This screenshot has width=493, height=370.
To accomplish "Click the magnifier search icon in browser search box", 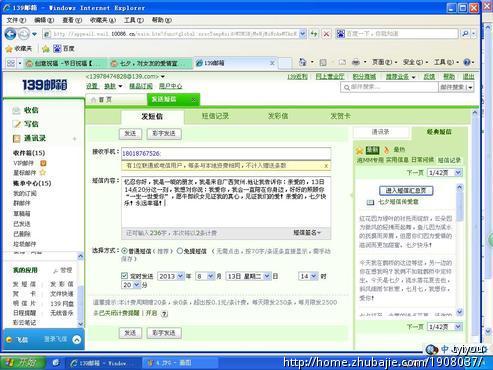I will [x=465, y=33].
